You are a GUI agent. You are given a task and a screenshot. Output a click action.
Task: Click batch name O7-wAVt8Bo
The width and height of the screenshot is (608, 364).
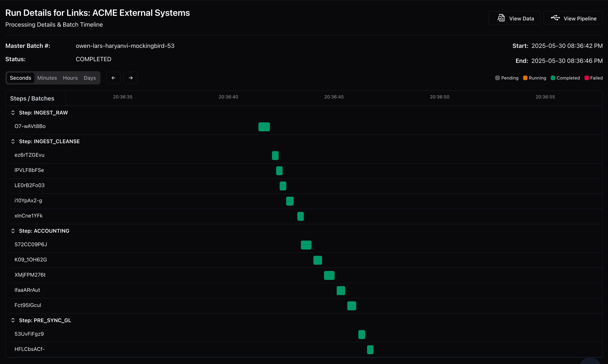click(30, 126)
